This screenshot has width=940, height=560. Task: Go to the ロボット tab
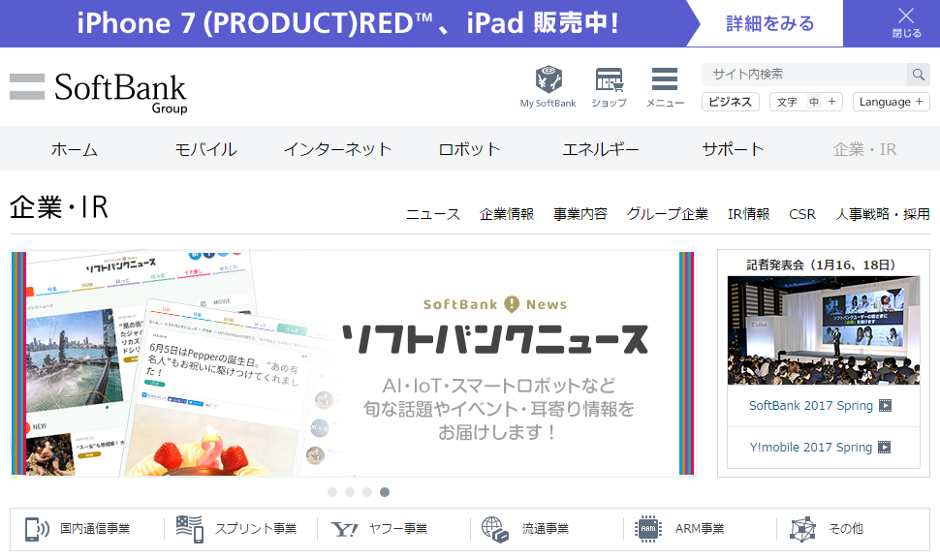[469, 149]
